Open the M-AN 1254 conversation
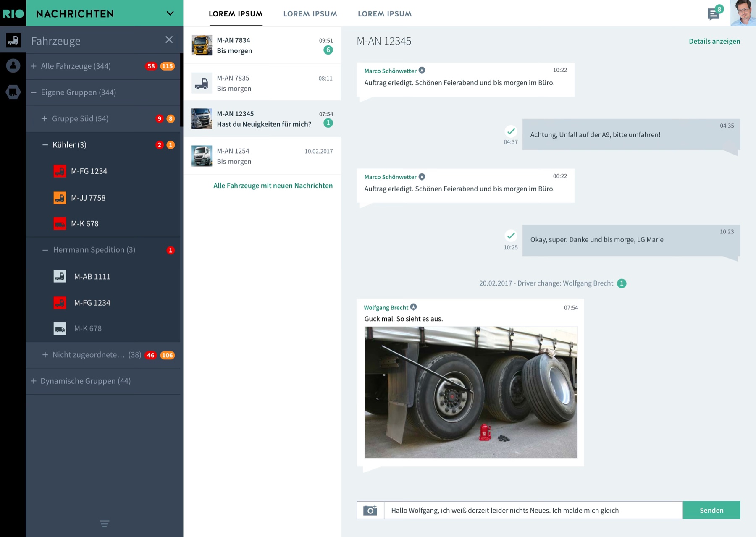This screenshot has width=756, height=537. [262, 156]
